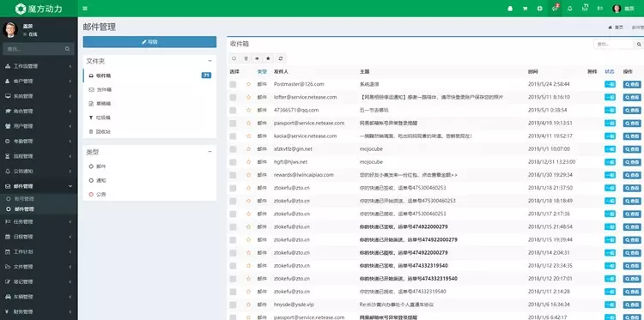The image size is (644, 320).
Task: Expand the 文件管理 sidebar menu
Action: click(x=39, y=267)
